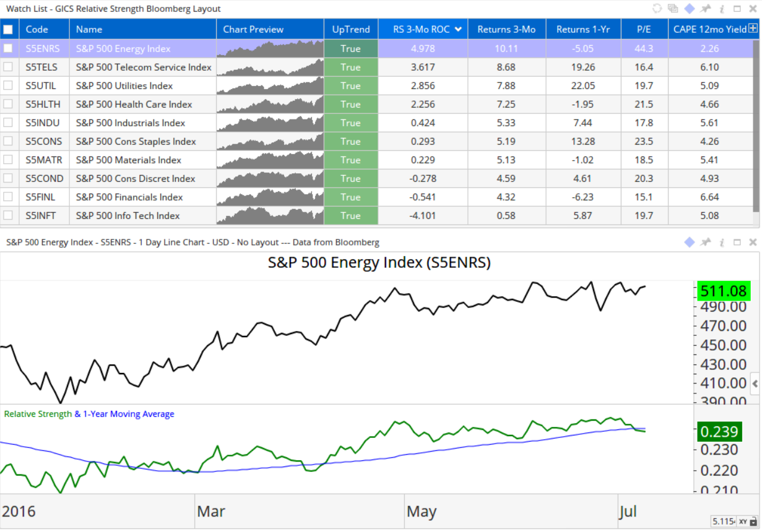The image size is (762, 532).
Task: Click the -4.101 RS ROC value
Action: tap(423, 215)
